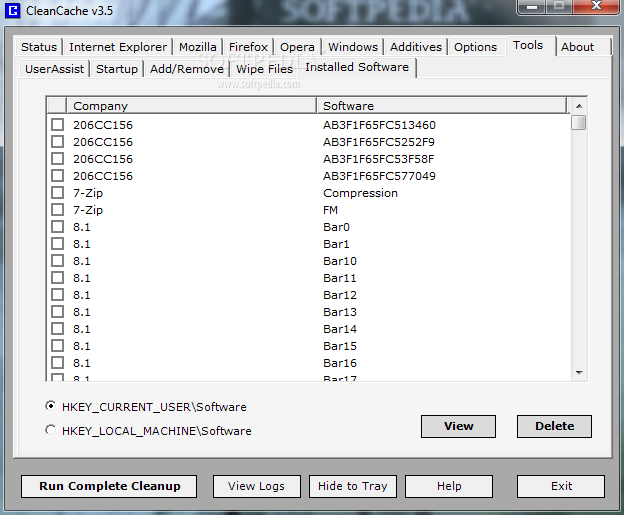Click the 8.1 company in Bar12 row
624x515 pixels.
click(82, 295)
